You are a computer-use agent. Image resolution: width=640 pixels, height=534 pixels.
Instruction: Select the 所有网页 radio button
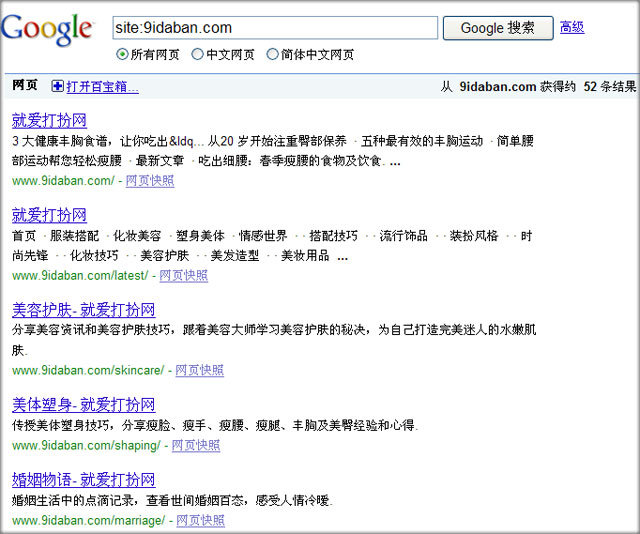(122, 54)
